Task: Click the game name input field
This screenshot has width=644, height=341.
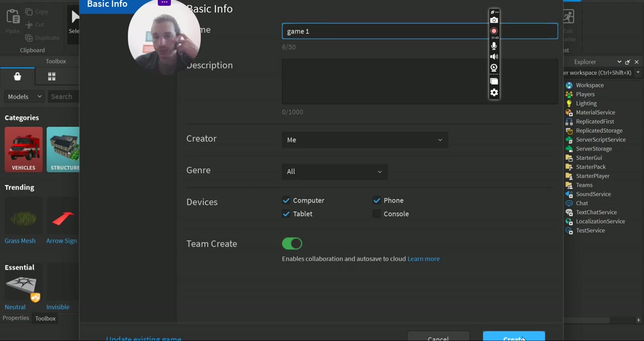Action: click(420, 31)
